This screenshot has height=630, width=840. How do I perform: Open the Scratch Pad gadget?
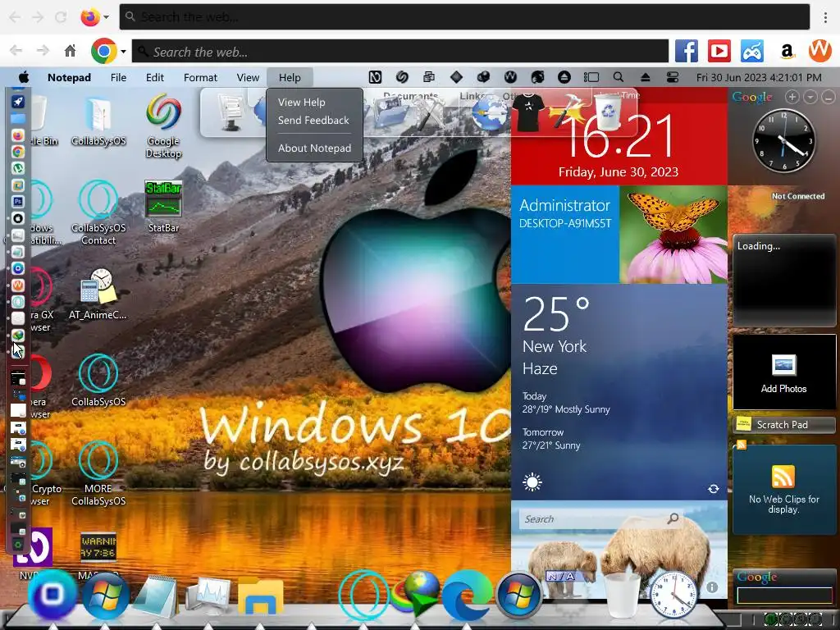pos(783,424)
